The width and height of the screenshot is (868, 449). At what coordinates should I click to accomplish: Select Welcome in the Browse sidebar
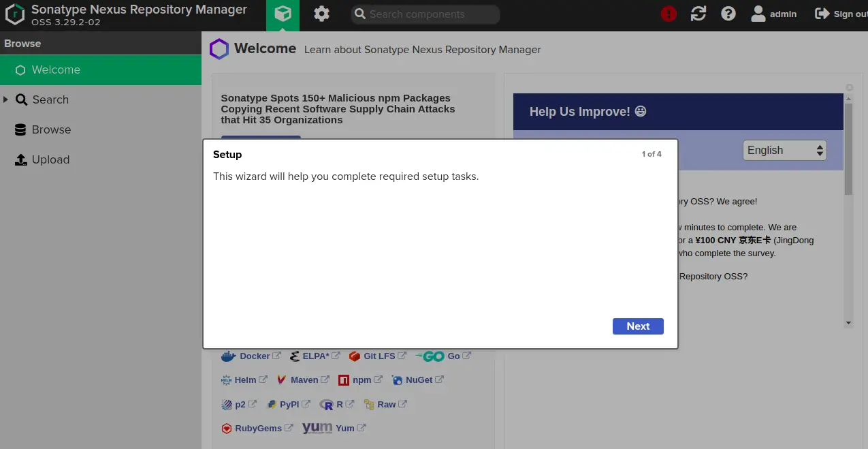point(54,69)
